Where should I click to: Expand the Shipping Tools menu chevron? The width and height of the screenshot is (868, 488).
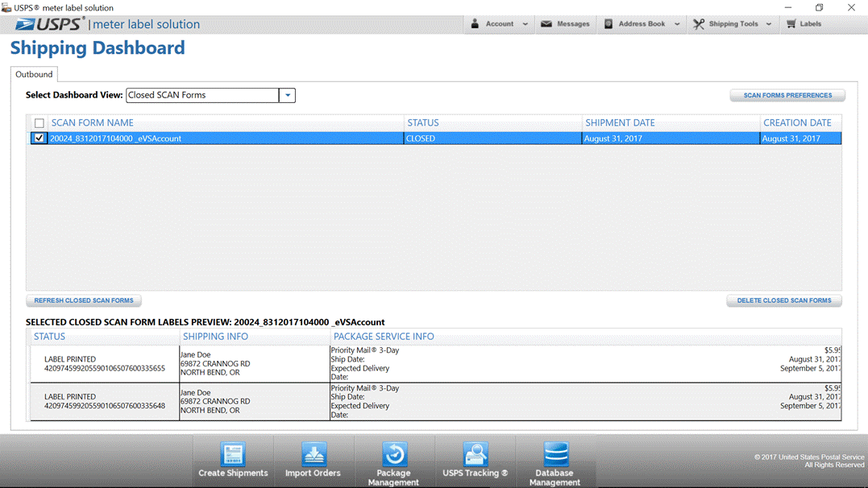tap(768, 24)
